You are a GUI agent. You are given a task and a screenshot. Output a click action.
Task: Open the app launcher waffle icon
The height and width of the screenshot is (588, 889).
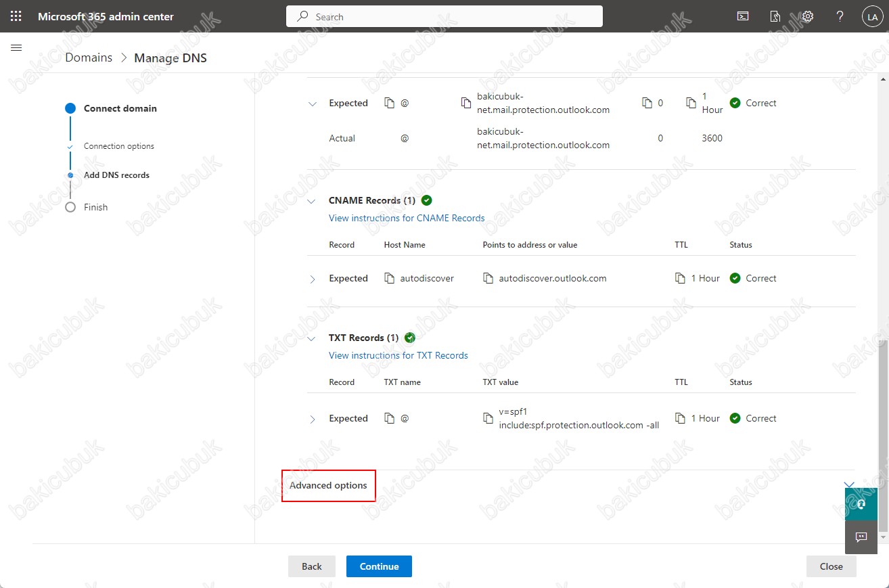coord(16,16)
